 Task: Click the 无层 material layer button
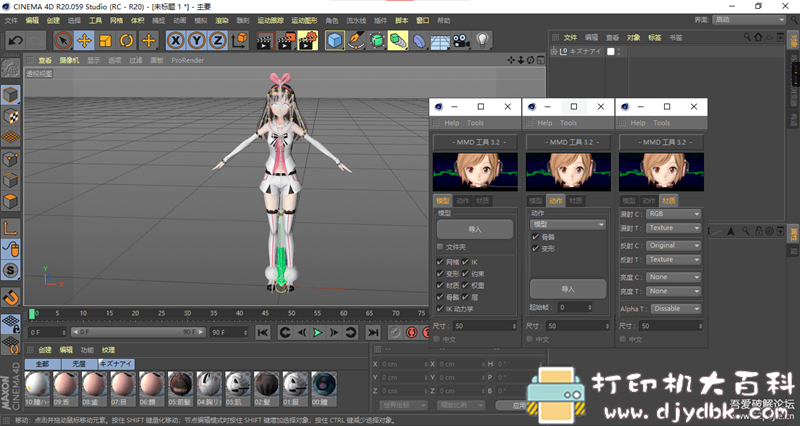79,364
